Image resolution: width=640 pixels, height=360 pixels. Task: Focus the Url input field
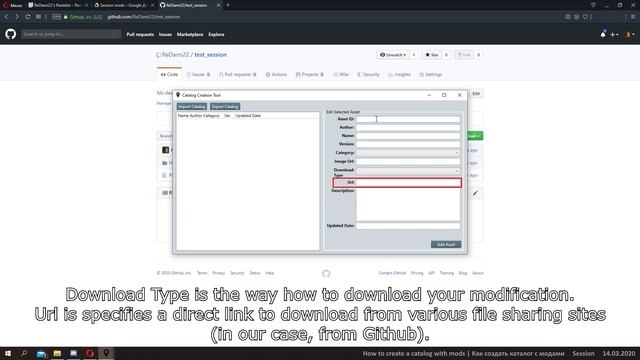point(408,182)
